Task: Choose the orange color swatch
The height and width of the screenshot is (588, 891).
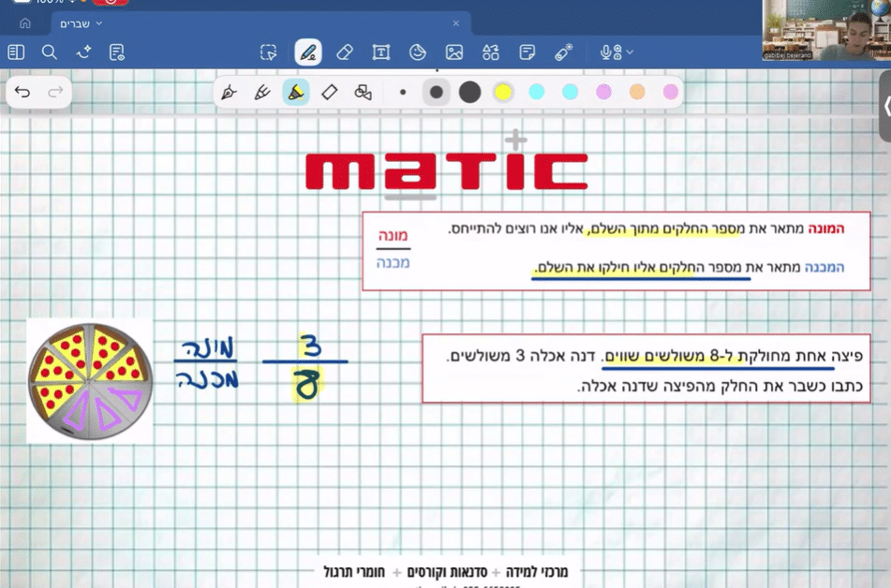Action: point(637,92)
